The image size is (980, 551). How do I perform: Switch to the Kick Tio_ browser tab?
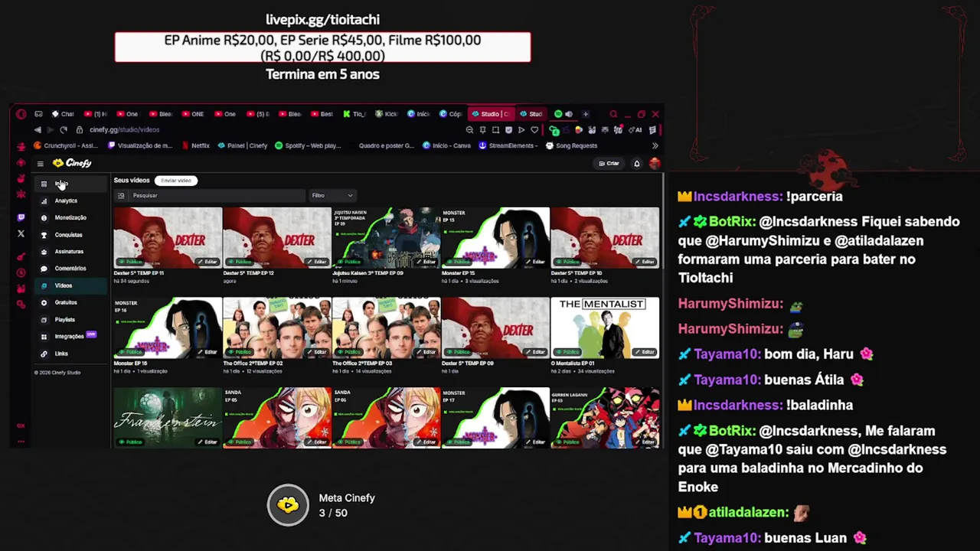click(354, 114)
